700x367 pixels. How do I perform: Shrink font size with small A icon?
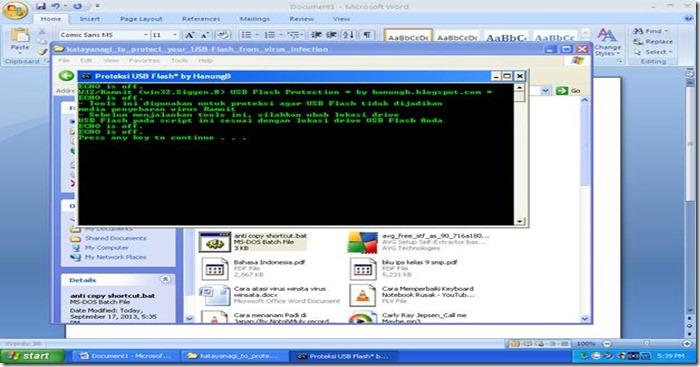(x=204, y=35)
